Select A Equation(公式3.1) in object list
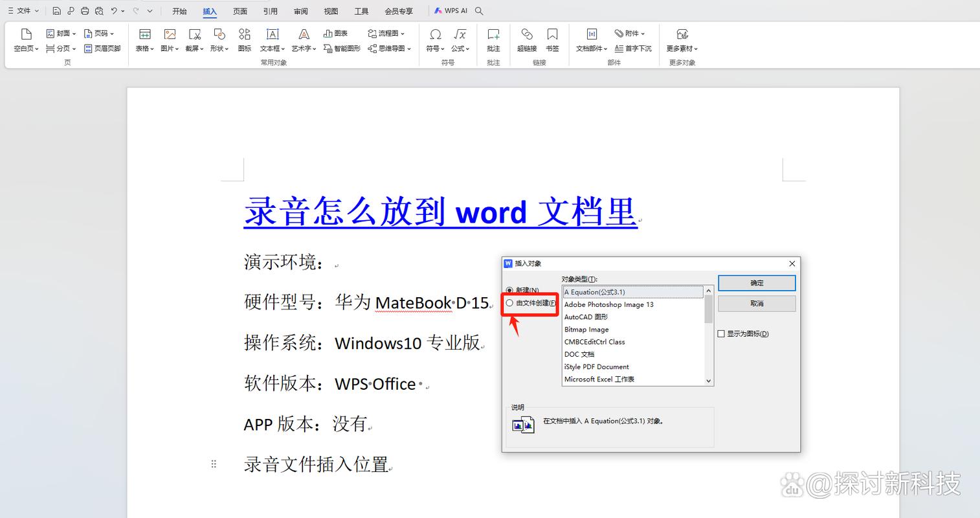Viewport: 980px width, 518px height. coord(633,292)
